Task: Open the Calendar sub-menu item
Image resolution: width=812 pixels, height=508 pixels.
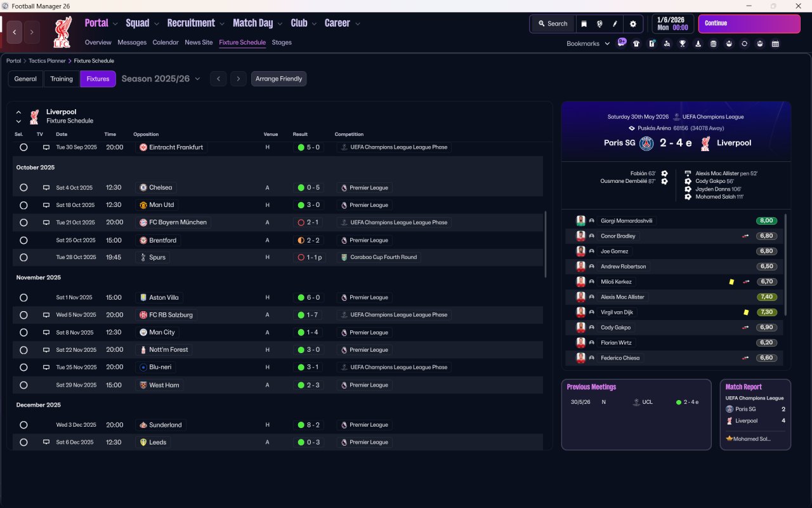Action: point(166,43)
